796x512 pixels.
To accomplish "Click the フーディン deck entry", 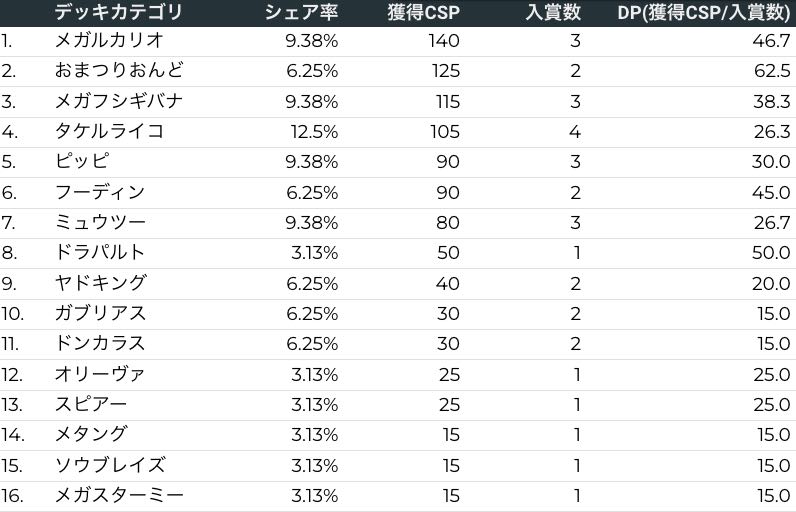I will (100, 192).
